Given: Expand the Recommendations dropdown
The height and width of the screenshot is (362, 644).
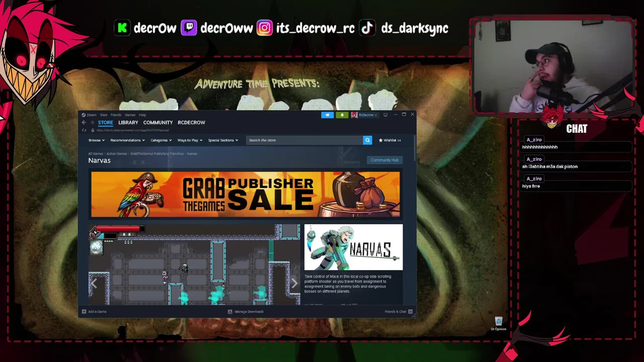Looking at the screenshot, I should [x=127, y=140].
